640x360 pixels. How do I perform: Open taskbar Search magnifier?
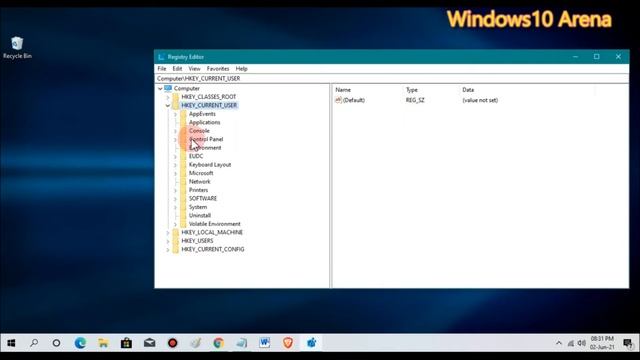point(34,343)
